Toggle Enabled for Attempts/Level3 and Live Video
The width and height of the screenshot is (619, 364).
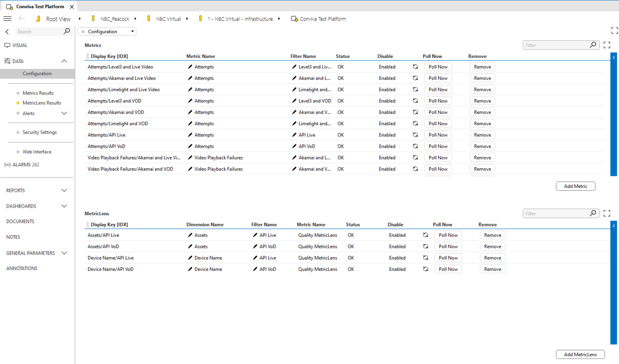coord(387,67)
